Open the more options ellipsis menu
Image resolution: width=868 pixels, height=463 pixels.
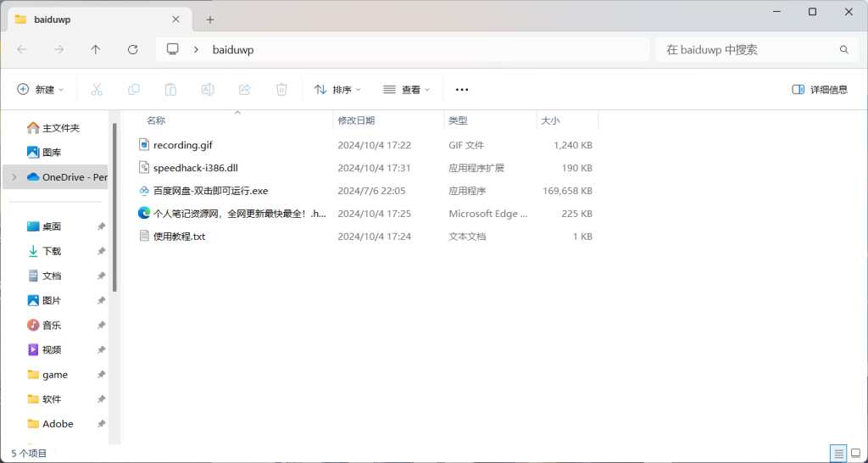coord(462,89)
